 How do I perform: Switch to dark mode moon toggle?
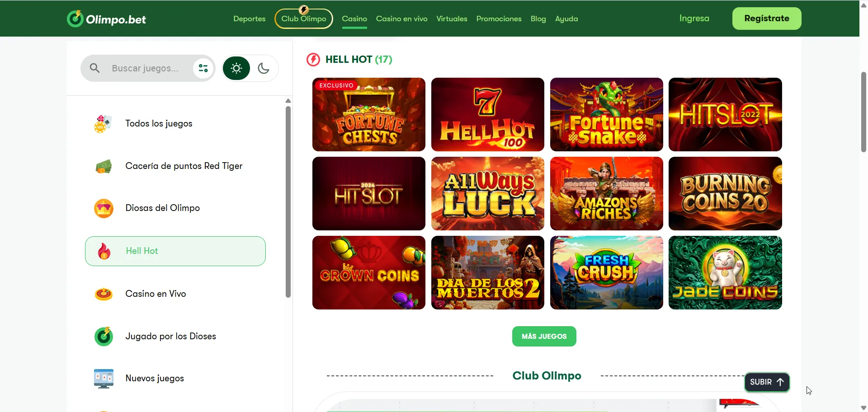click(264, 68)
